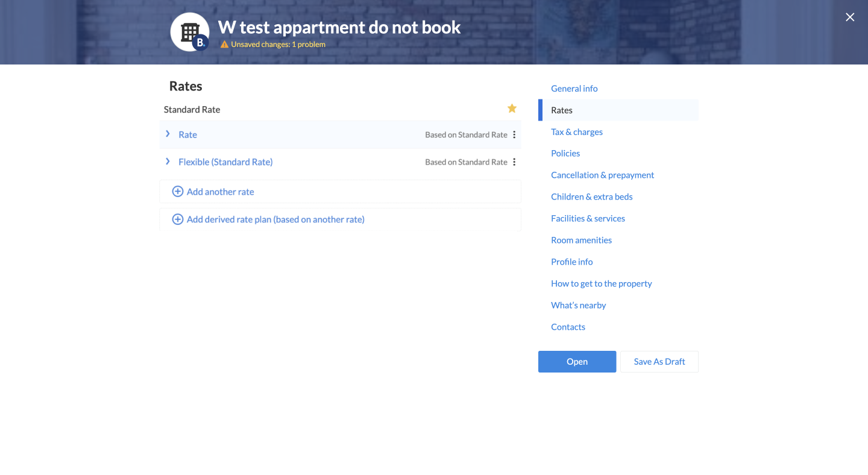Click the plus icon for Add derived rate plan
The width and height of the screenshot is (868, 475).
point(178,219)
